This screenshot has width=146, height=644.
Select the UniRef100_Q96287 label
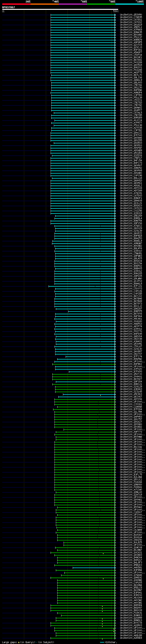click(131, 309)
